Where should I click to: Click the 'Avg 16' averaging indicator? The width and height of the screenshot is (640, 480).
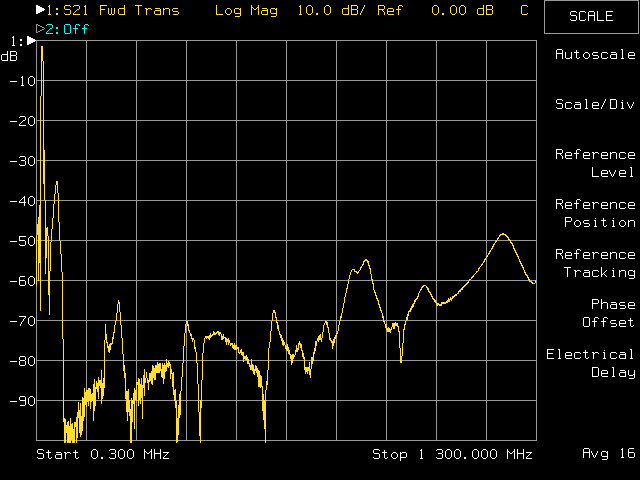609,453
